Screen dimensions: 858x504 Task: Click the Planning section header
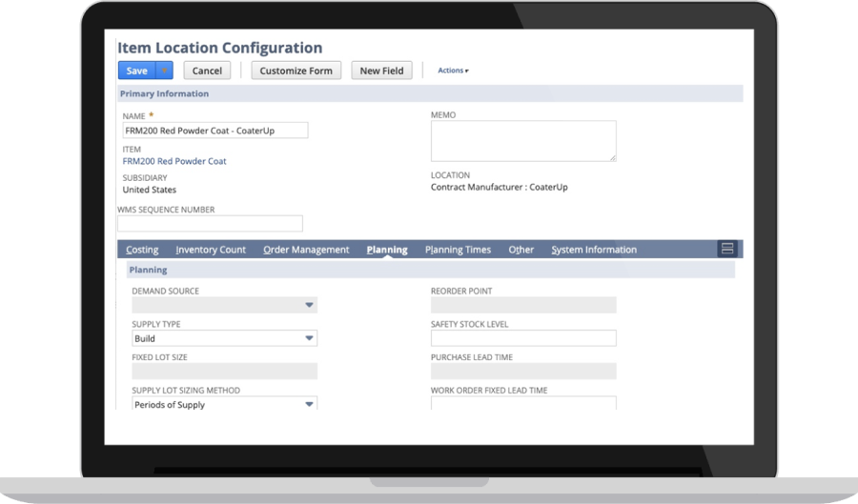pyautogui.click(x=431, y=270)
